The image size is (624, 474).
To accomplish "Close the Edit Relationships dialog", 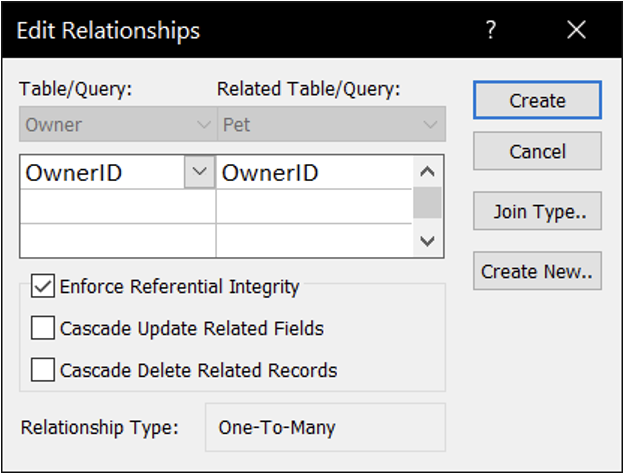I will 576,30.
